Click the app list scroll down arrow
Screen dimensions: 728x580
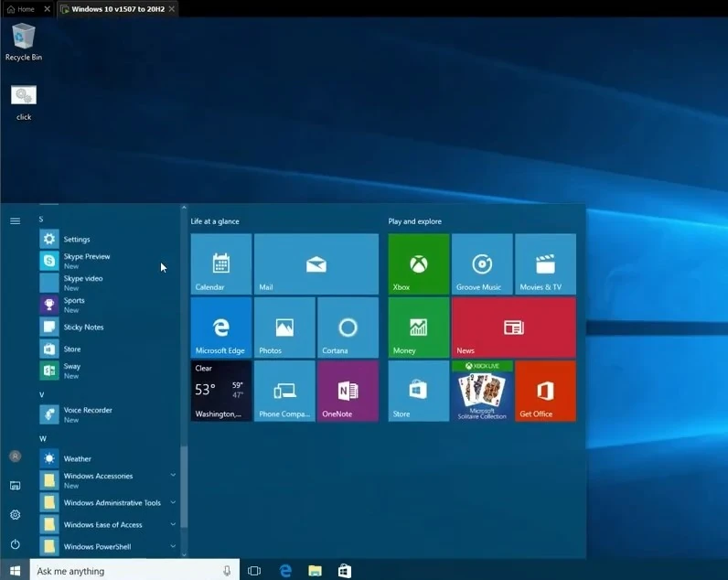(184, 554)
